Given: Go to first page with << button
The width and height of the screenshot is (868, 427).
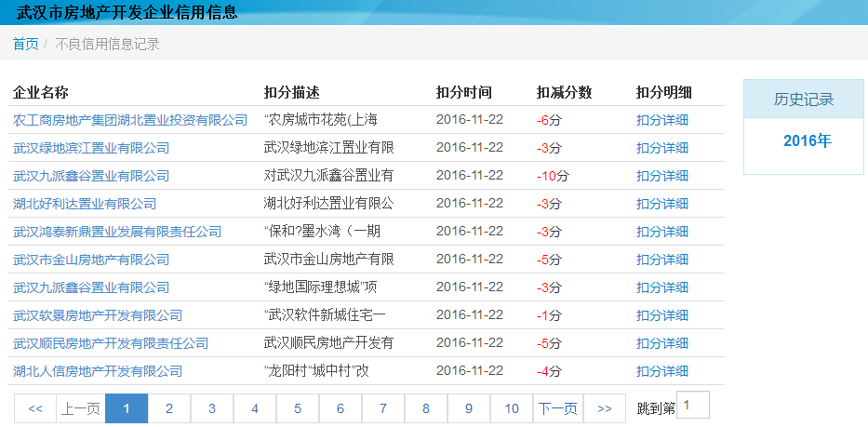Looking at the screenshot, I should tap(35, 408).
